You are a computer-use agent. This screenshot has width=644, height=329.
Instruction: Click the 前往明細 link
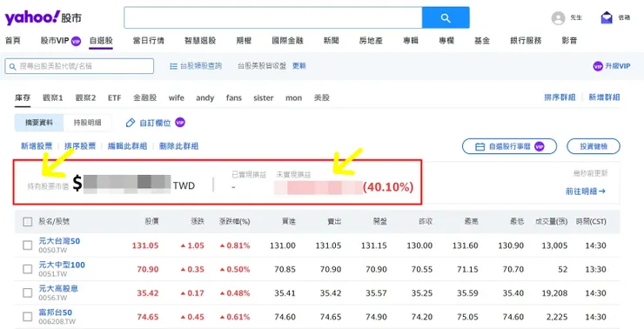click(586, 191)
